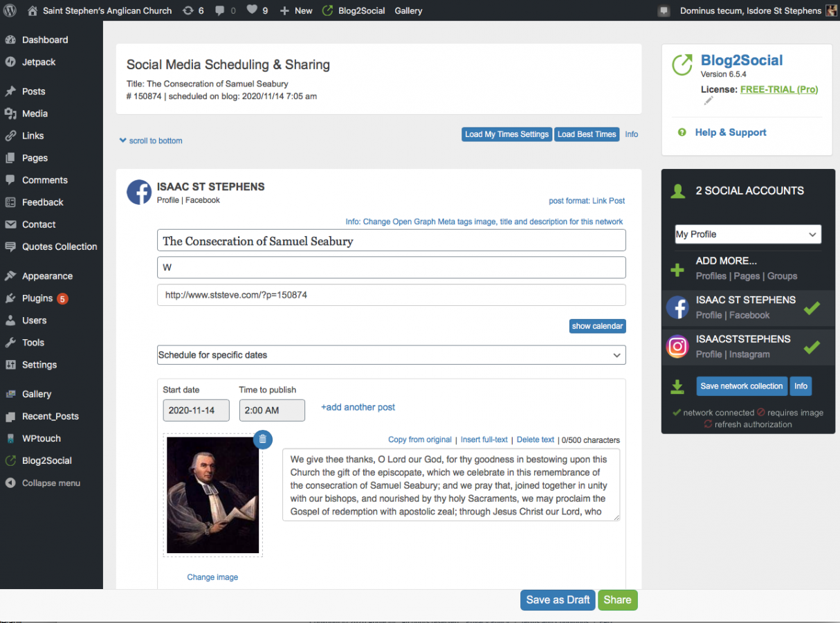Toggle the ISAACSTSTEPHENS Instagram account checkmark

coord(812,347)
